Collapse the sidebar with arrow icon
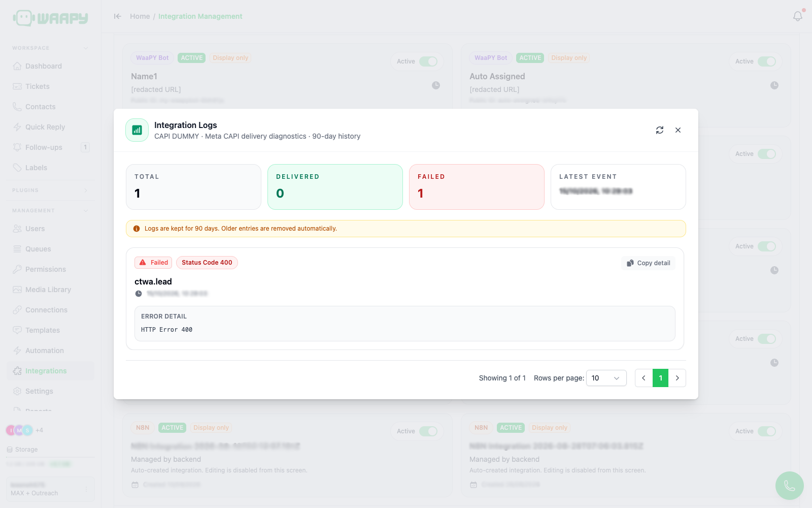The height and width of the screenshot is (508, 812). click(x=118, y=16)
